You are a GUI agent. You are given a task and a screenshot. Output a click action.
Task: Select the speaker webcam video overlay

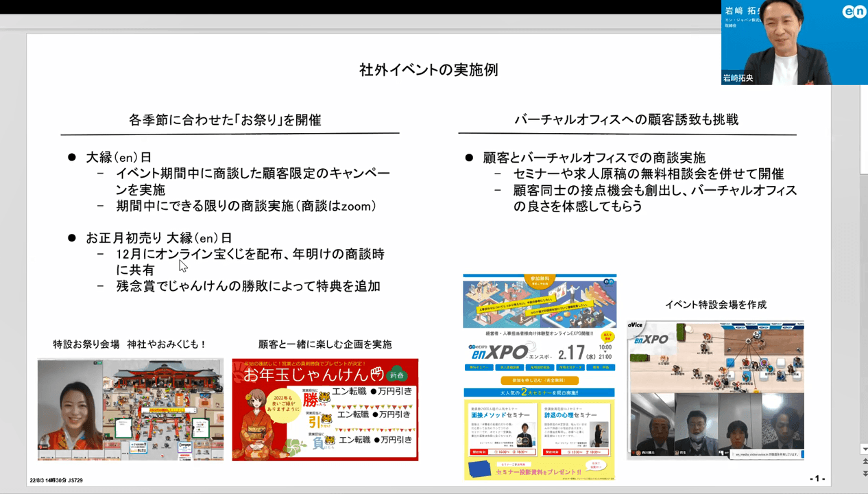point(794,43)
